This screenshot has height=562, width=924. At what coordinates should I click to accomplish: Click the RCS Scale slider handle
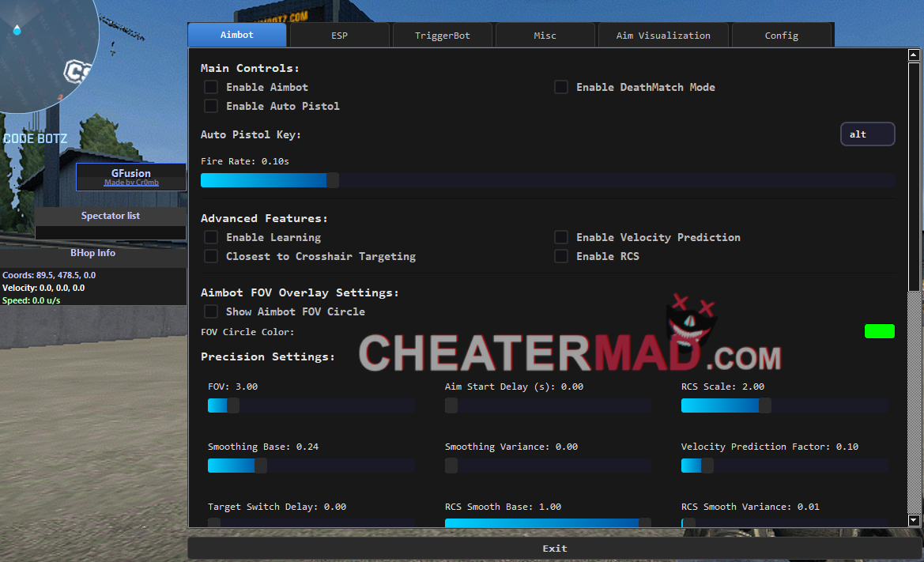[x=765, y=405]
